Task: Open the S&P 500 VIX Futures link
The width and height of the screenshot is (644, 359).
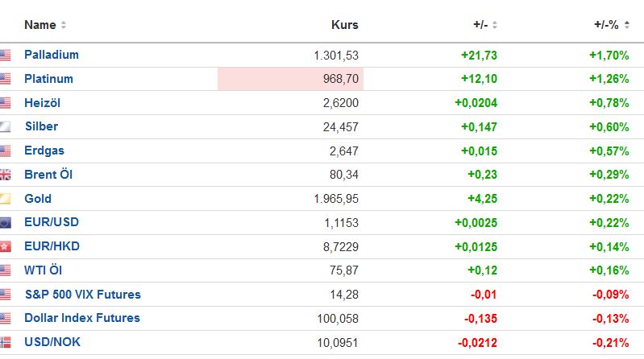Action: 82,294
